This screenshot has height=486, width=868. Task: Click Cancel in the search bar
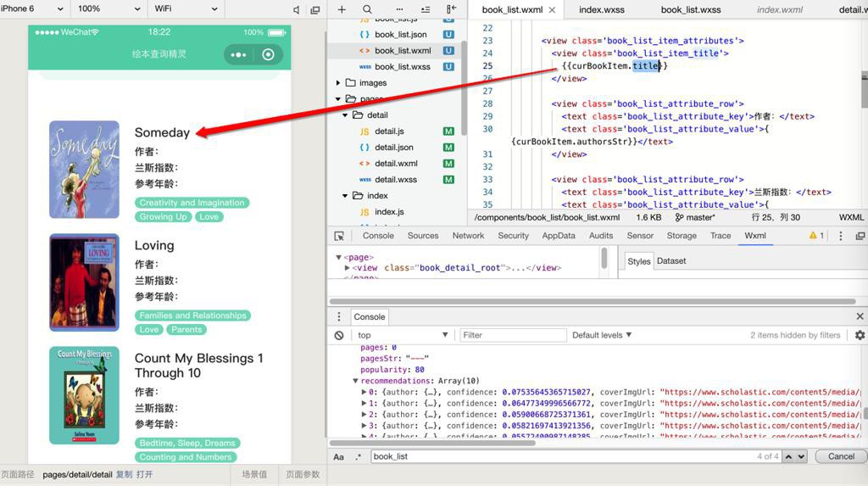coord(841,456)
